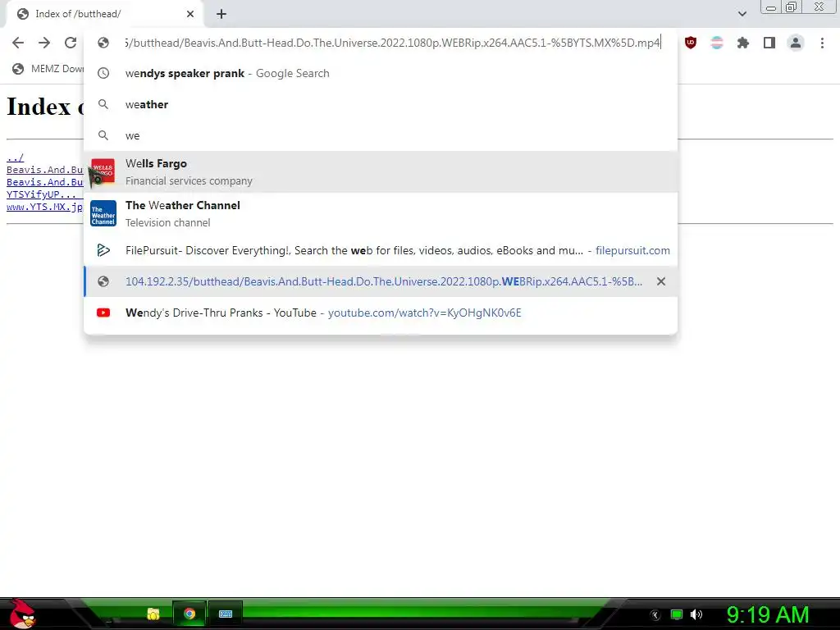This screenshot has height=630, width=840.
Task: Remove the 104.192.2.35 suggestion with X
Action: (x=661, y=281)
